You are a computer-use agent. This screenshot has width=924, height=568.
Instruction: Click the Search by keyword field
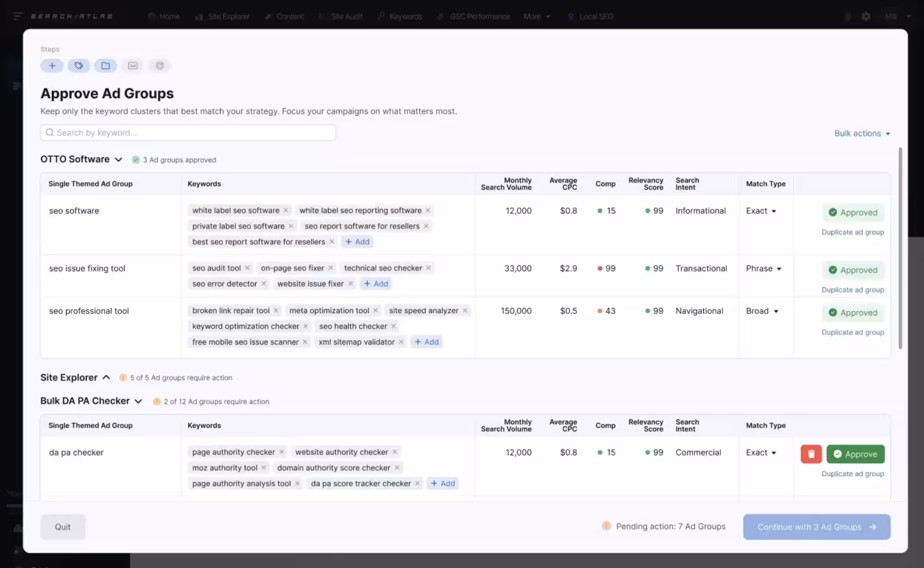(188, 133)
